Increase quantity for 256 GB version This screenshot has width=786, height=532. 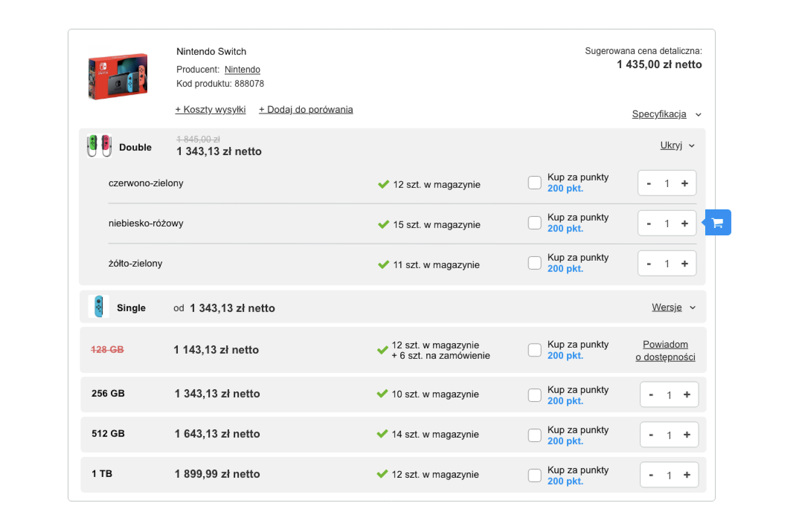[687, 395]
